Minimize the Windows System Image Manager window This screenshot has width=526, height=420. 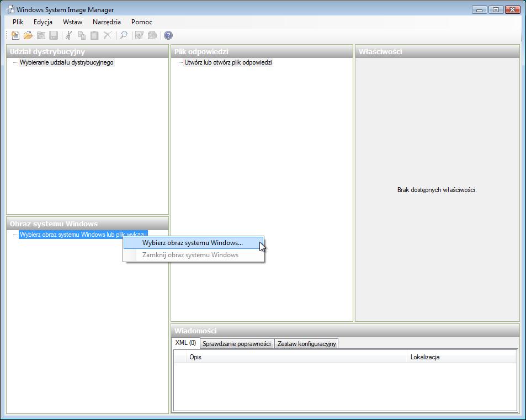point(480,10)
